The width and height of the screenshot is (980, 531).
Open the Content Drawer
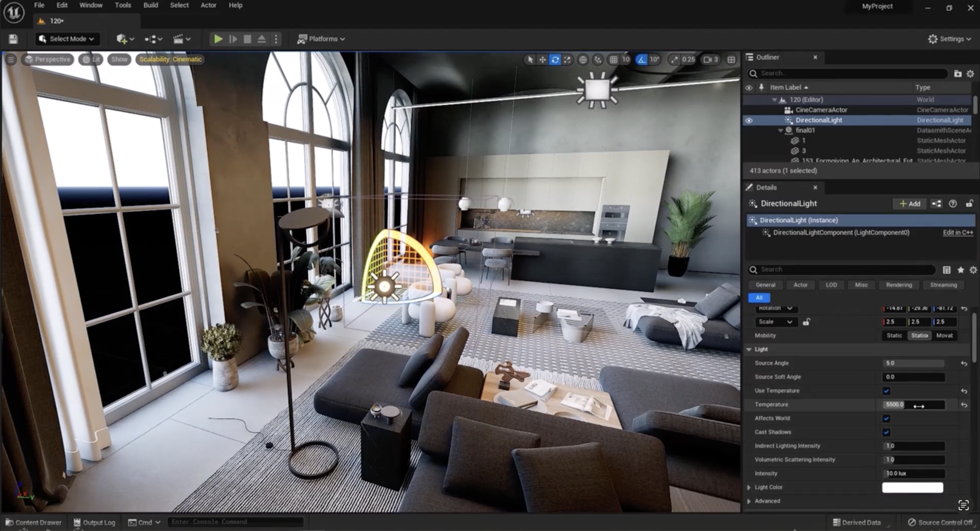coord(33,522)
